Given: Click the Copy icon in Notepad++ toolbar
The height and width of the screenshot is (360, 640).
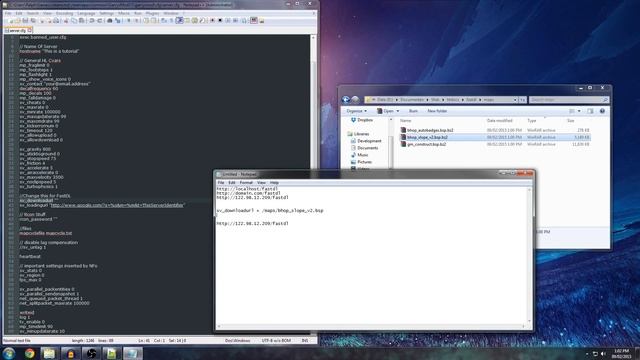Looking at the screenshot, I should pos(74,20).
